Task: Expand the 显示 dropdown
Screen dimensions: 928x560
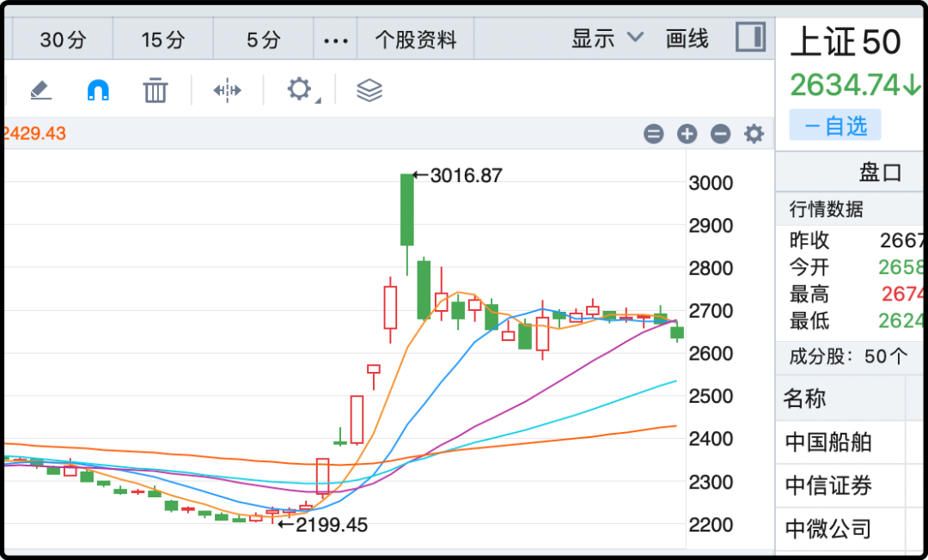Action: (607, 39)
